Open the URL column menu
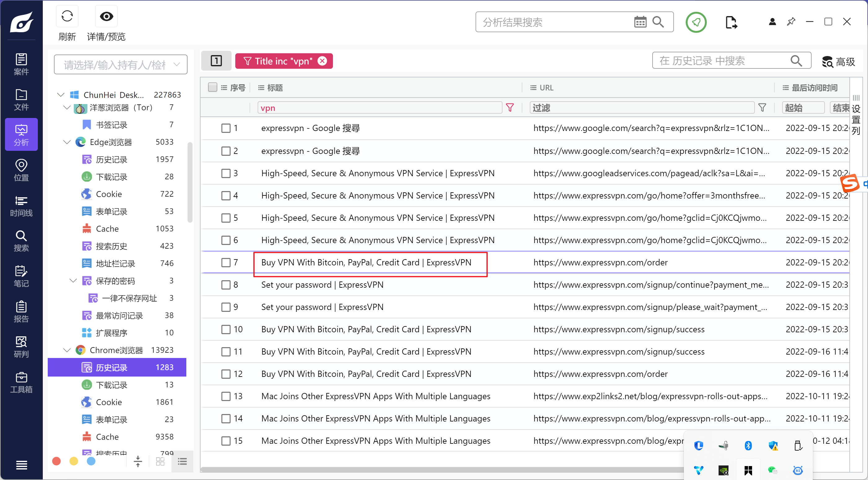Image resolution: width=868 pixels, height=480 pixels. coord(533,88)
